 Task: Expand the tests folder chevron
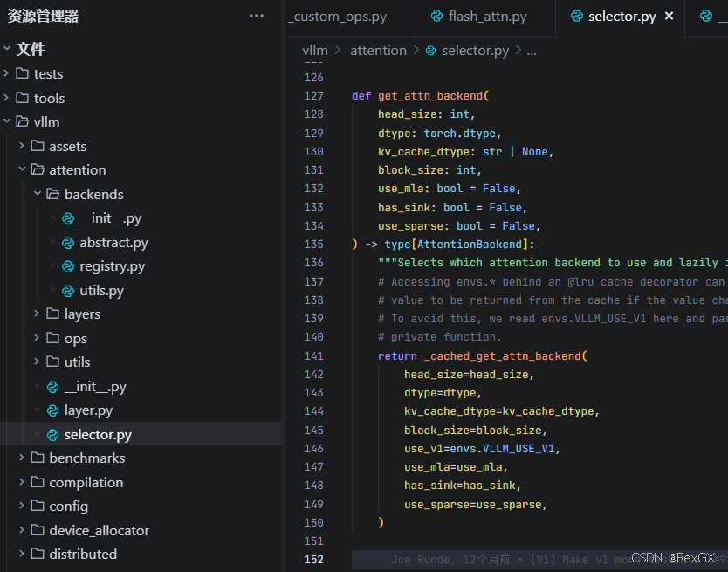tap(6, 73)
